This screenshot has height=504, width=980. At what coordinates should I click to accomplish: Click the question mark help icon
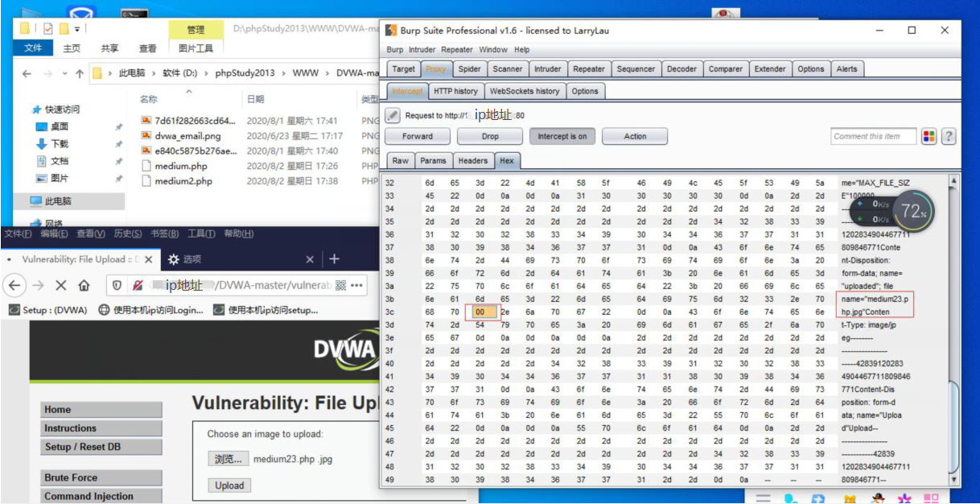click(949, 136)
